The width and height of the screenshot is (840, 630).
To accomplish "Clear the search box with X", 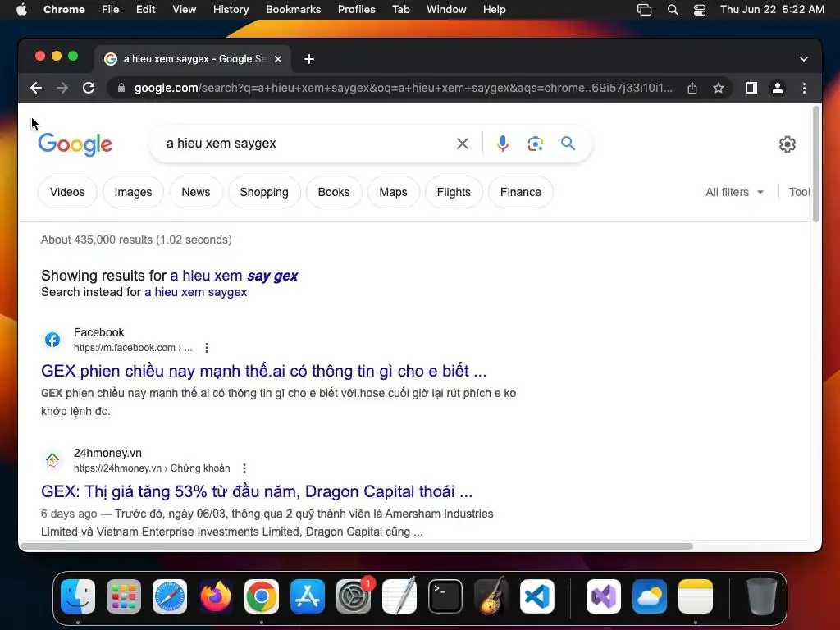I will pos(463,144).
